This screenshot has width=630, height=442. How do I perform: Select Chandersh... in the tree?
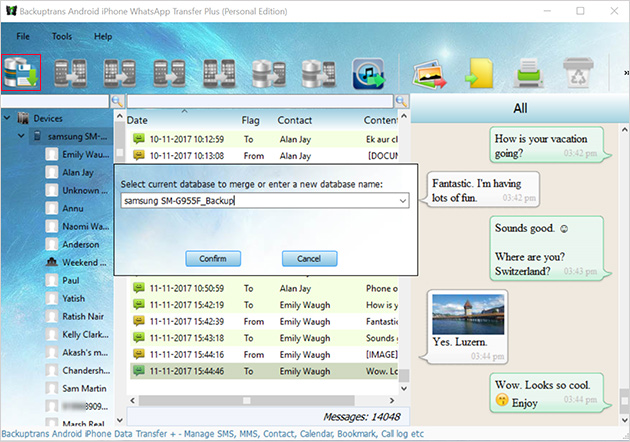pos(78,370)
